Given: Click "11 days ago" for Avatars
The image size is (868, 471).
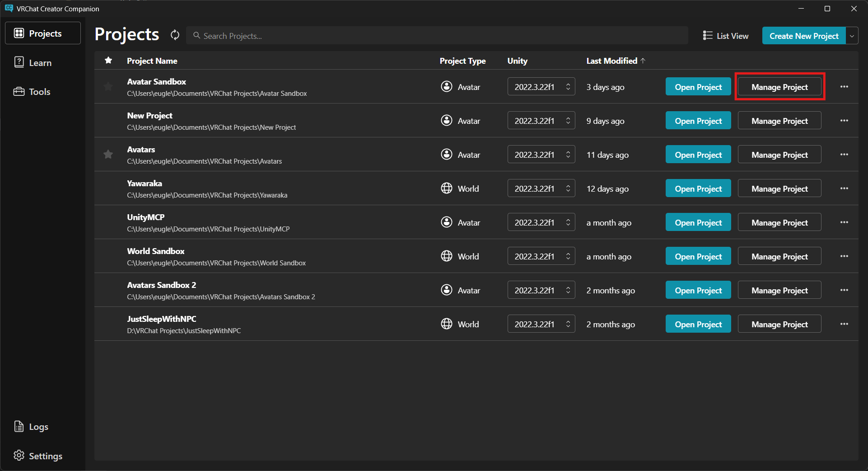Looking at the screenshot, I should [x=607, y=155].
